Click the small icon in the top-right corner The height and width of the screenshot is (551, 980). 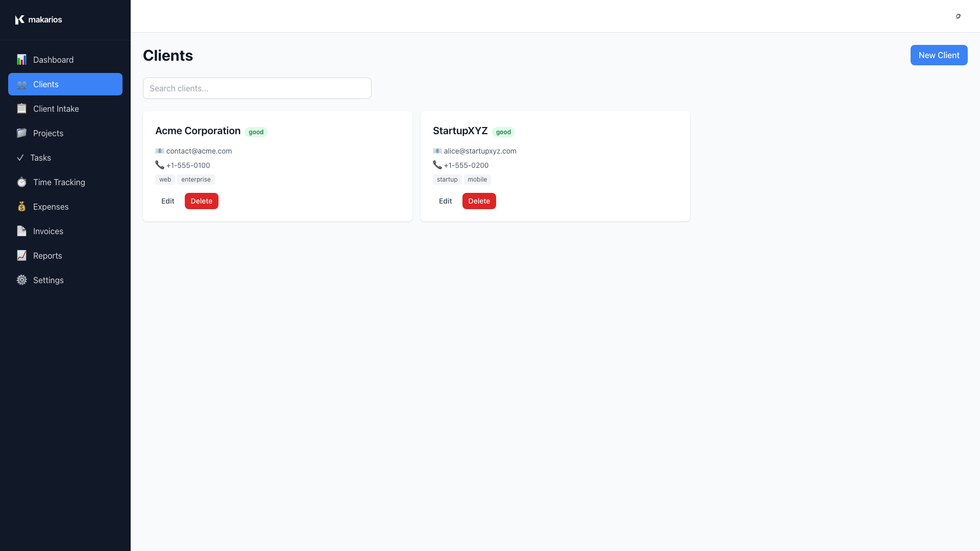(x=958, y=16)
